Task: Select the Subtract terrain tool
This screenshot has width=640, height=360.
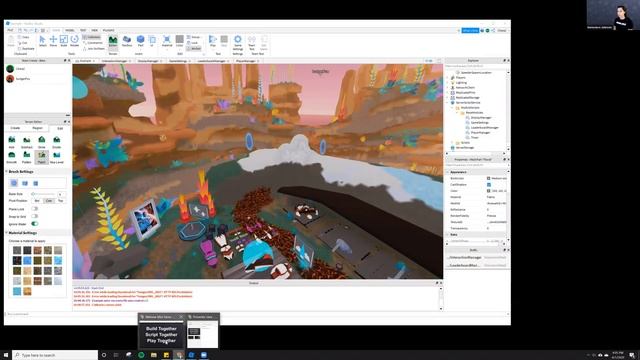Action: coord(27,142)
